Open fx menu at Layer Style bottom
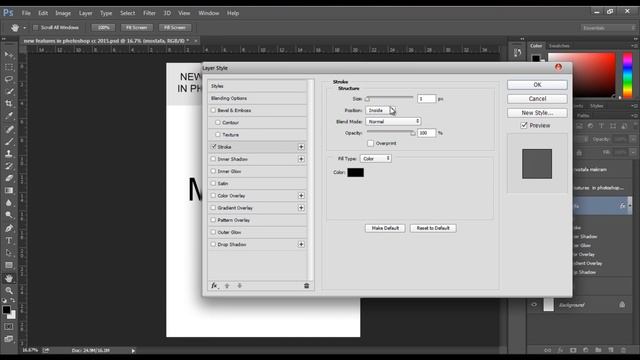This screenshot has width=640, height=360. click(x=214, y=286)
